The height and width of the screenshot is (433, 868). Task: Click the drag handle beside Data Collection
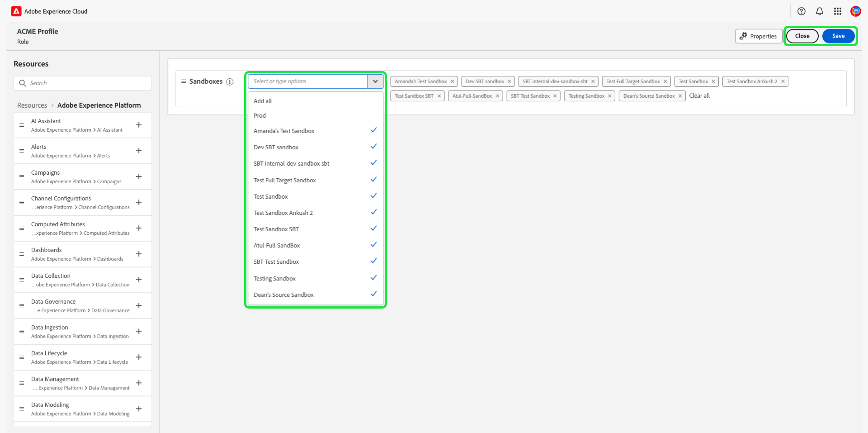[22, 280]
